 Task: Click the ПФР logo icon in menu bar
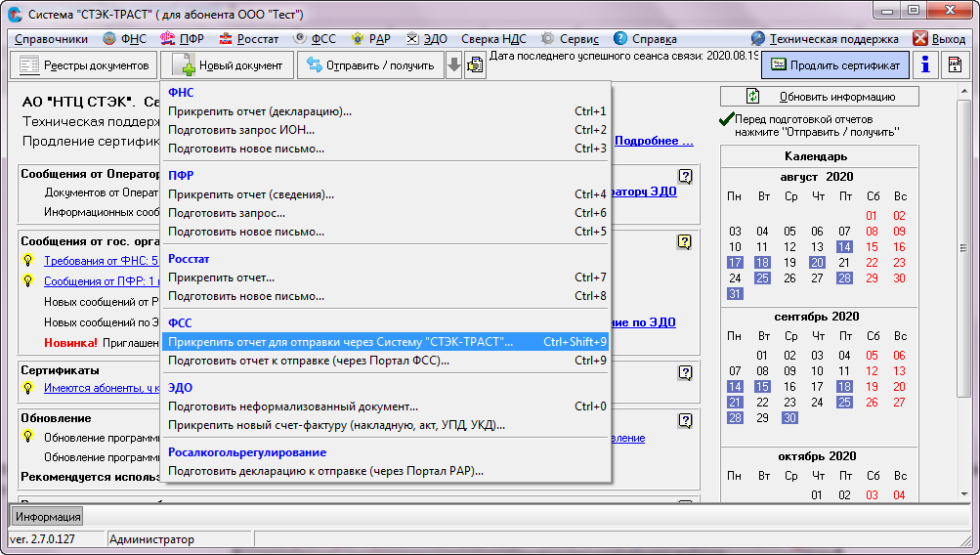[x=167, y=39]
